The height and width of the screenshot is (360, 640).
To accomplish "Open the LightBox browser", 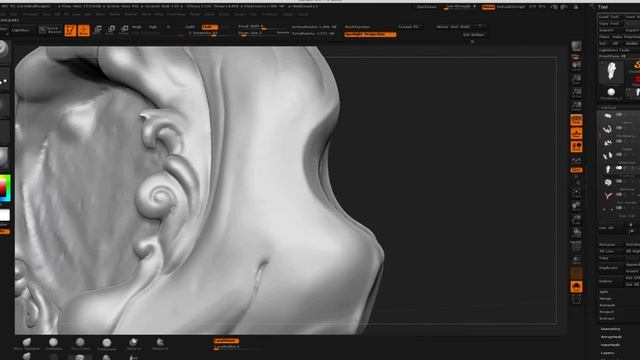I will pos(20,30).
